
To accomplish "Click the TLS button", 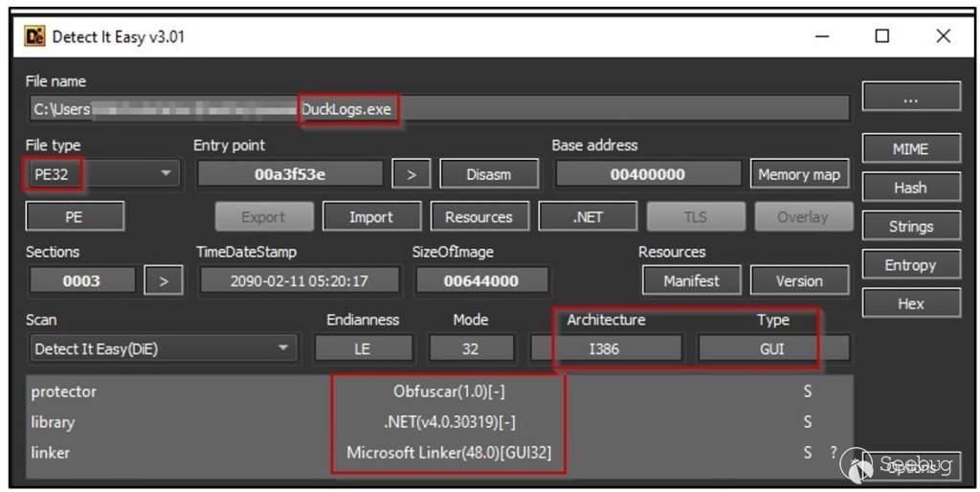I will [x=695, y=217].
